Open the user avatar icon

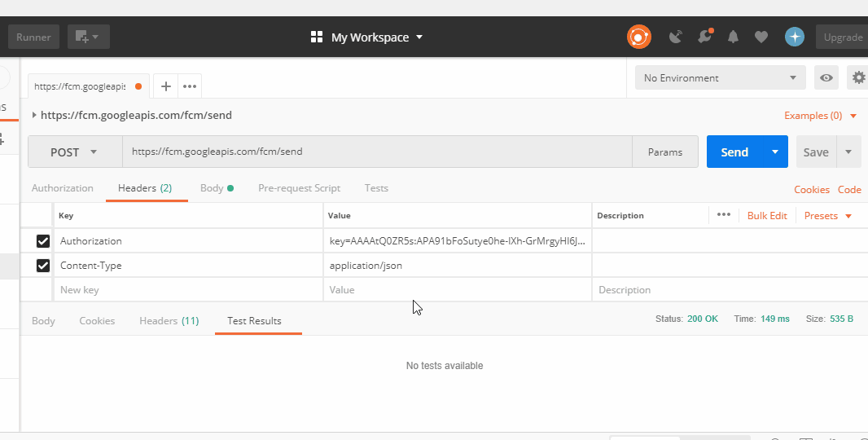[x=795, y=37]
